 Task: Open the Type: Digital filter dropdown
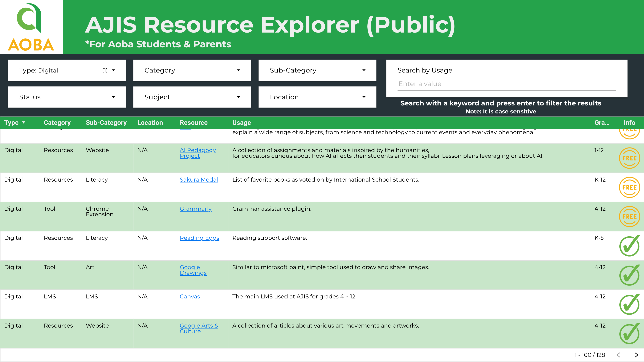click(67, 70)
